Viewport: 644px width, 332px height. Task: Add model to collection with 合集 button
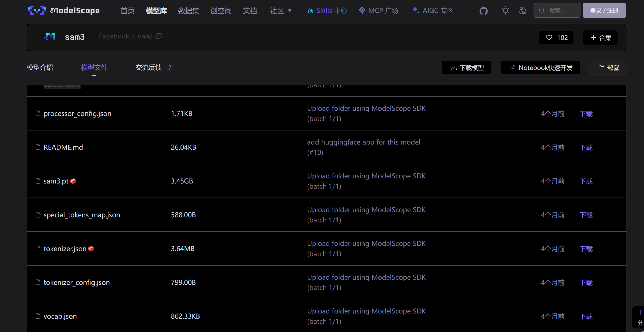(x=600, y=38)
